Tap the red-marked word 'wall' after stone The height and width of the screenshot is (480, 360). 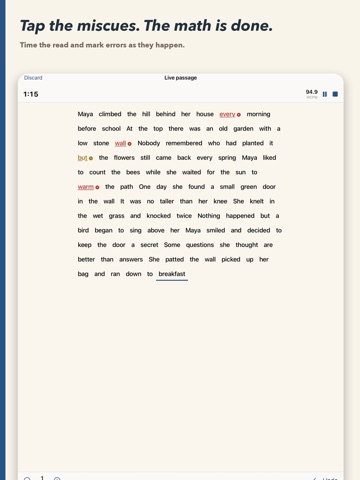(x=120, y=143)
